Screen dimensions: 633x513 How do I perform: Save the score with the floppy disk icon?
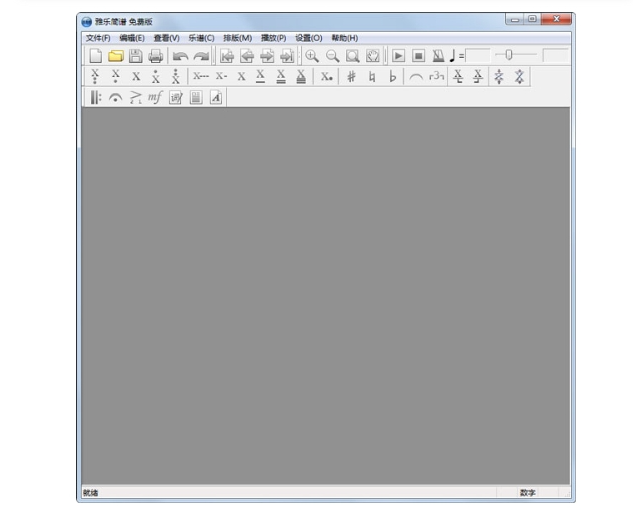pos(135,56)
